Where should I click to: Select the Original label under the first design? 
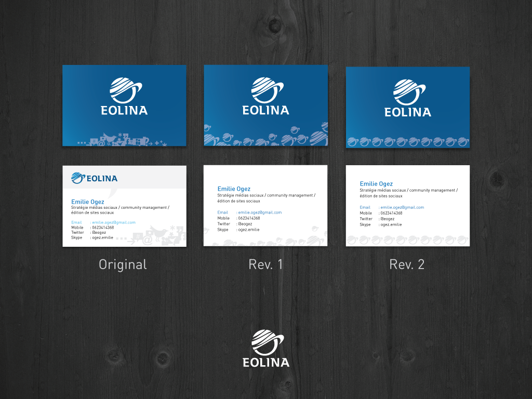(123, 265)
